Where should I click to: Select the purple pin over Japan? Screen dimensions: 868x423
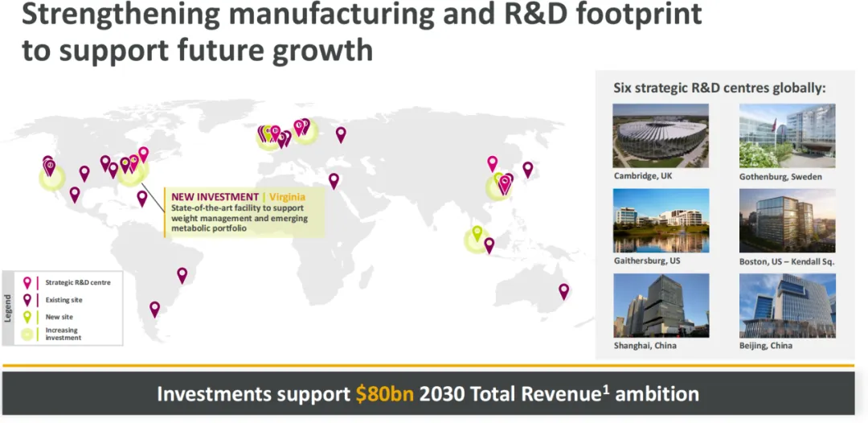528,169
